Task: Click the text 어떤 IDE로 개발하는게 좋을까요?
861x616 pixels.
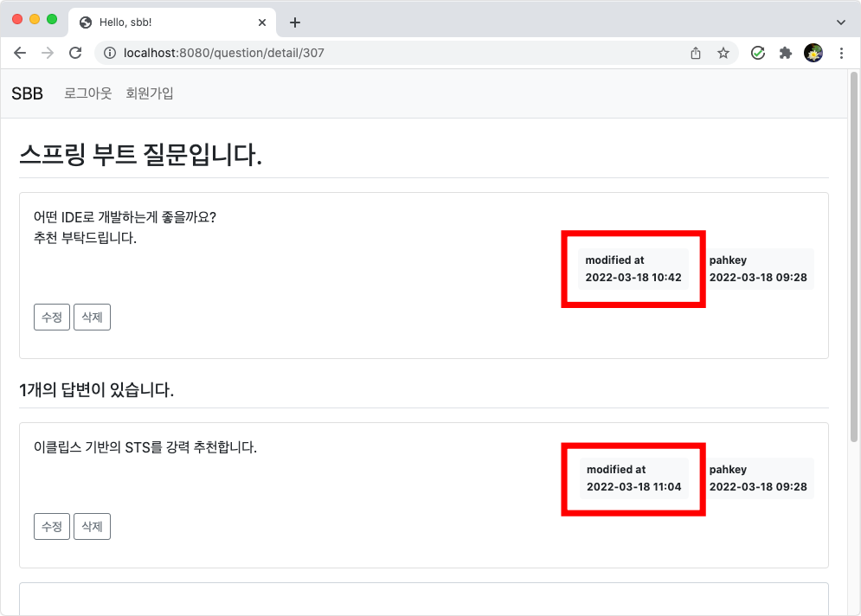Action: tap(125, 217)
